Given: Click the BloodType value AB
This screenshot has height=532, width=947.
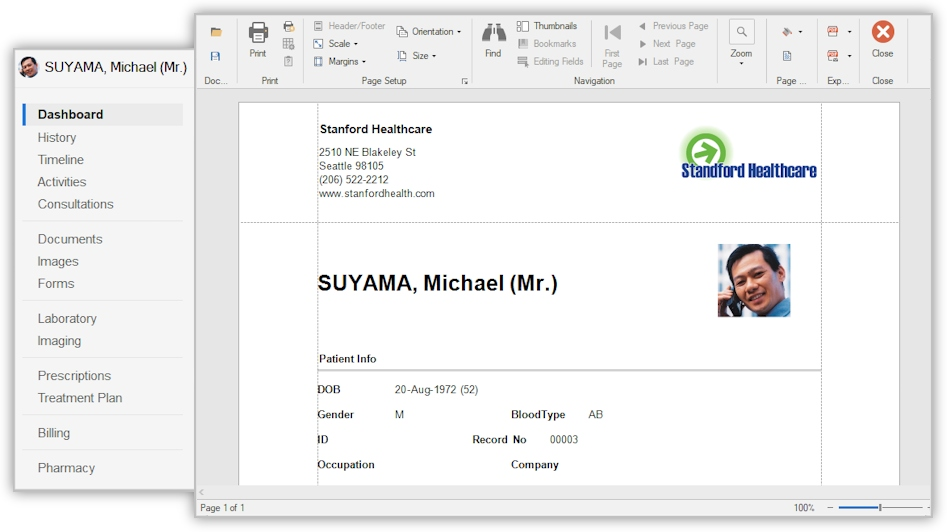Looking at the screenshot, I should coord(595,414).
